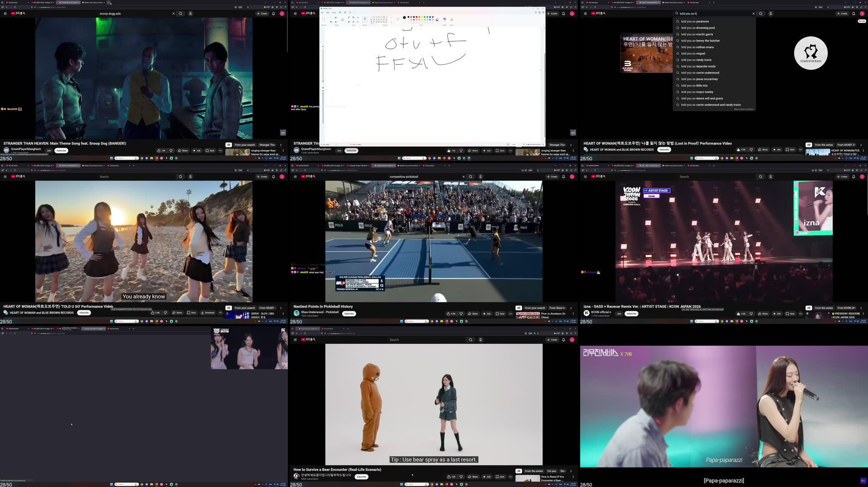
Task: Ask about the izna SASS Racecar Remix video
Action: click(777, 313)
